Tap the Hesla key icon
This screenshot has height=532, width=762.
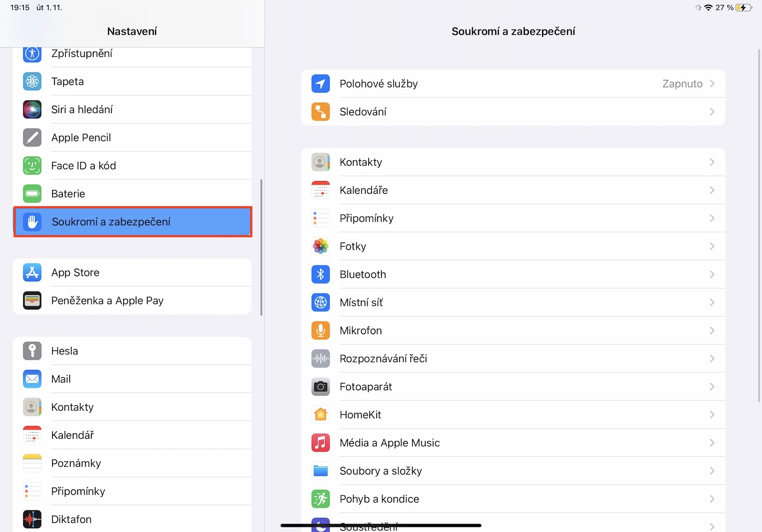click(32, 351)
